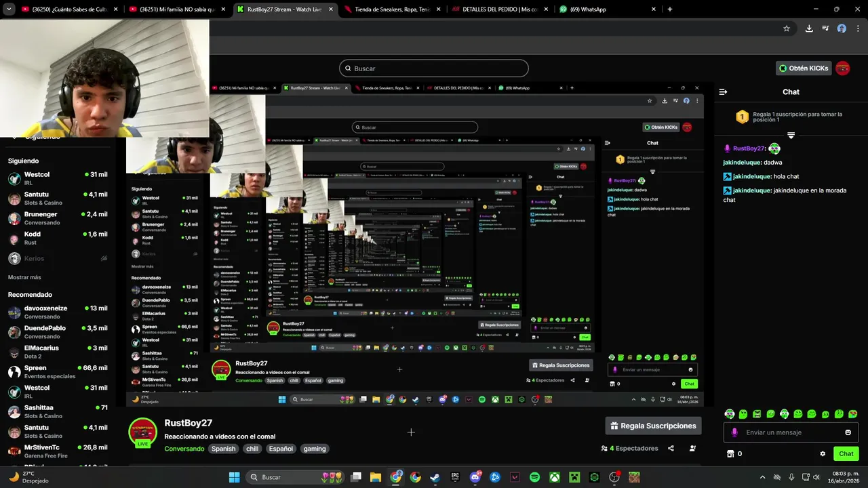The height and width of the screenshot is (488, 868).
Task: Open Epic Games Launcher from the taskbar
Action: tap(455, 477)
